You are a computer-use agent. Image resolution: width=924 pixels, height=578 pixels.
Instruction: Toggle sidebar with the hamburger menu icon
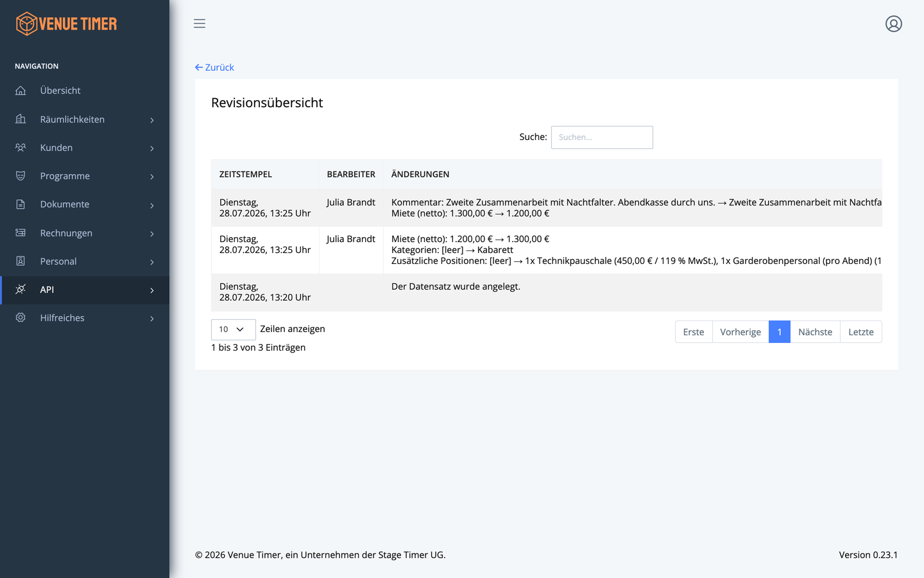coord(200,24)
